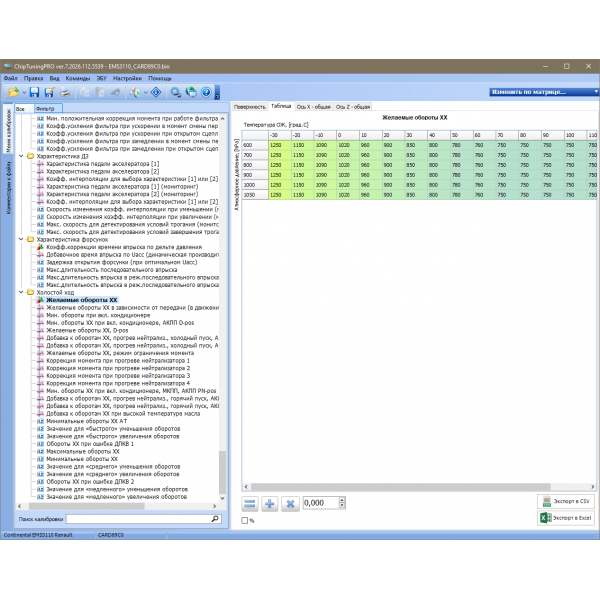Switch to the Поверхность tab
Screen dimensions: 600x600
[250, 106]
